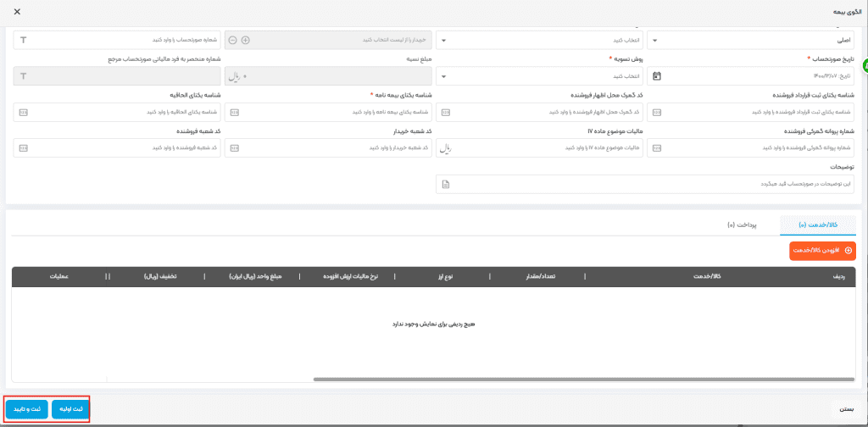Click 123 icon in شناسه یکتای الحاقیه field
Image resolution: width=868 pixels, height=427 pixels.
click(23, 113)
